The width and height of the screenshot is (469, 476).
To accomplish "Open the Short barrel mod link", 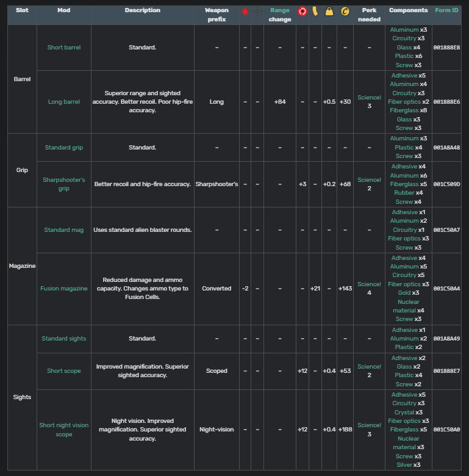I will pos(64,48).
